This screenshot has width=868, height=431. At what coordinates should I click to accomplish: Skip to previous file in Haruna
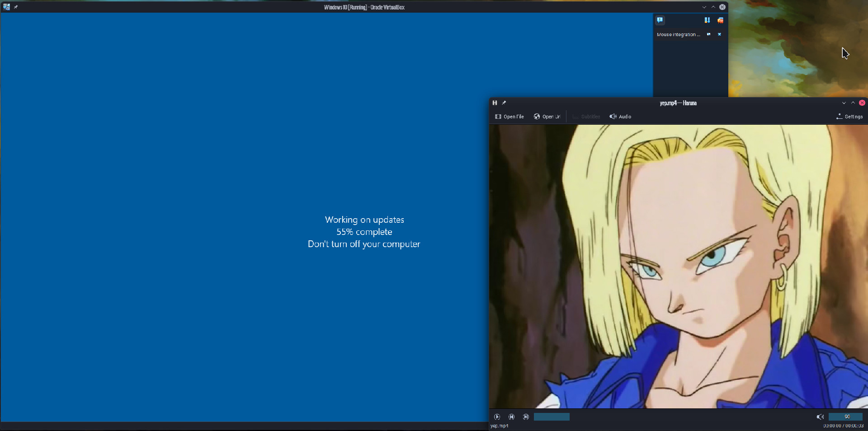coord(511,417)
